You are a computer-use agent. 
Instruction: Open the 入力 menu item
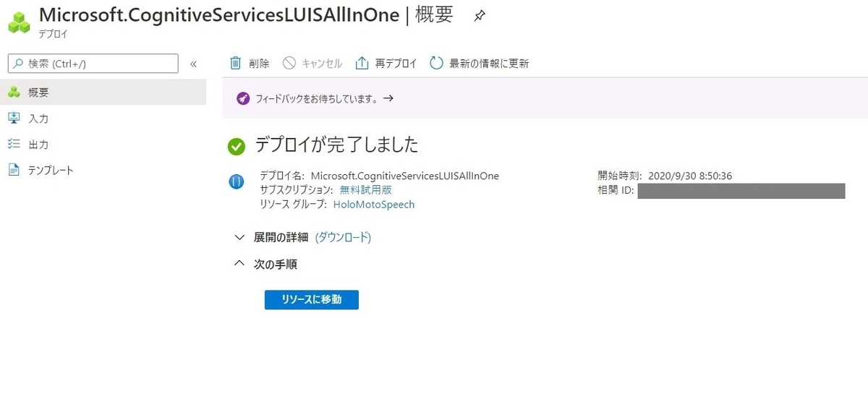point(103,119)
